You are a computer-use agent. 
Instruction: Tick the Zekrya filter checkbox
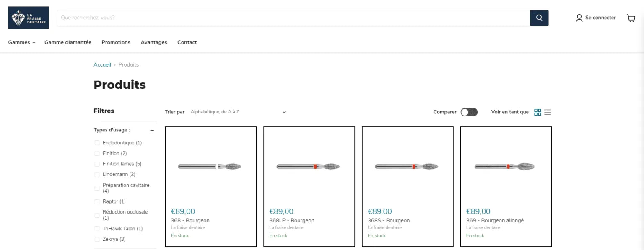[97, 240]
